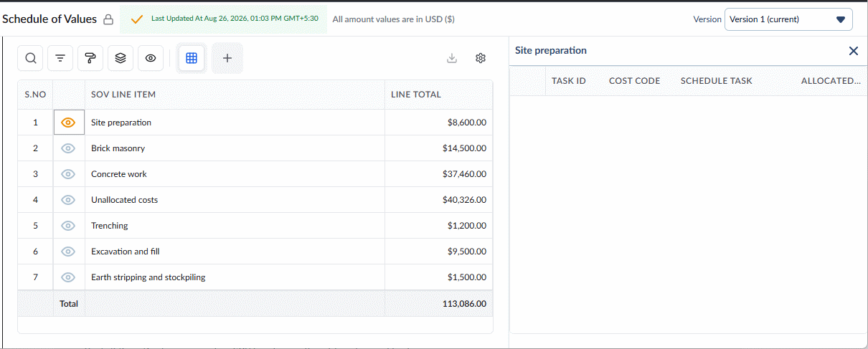
Task: Open table settings gear icon
Action: 481,59
